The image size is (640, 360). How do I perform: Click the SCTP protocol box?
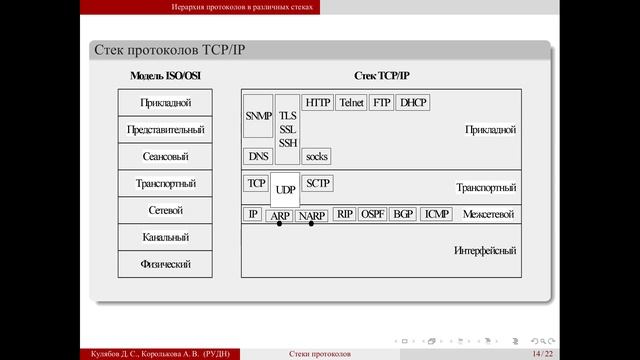click(x=318, y=183)
